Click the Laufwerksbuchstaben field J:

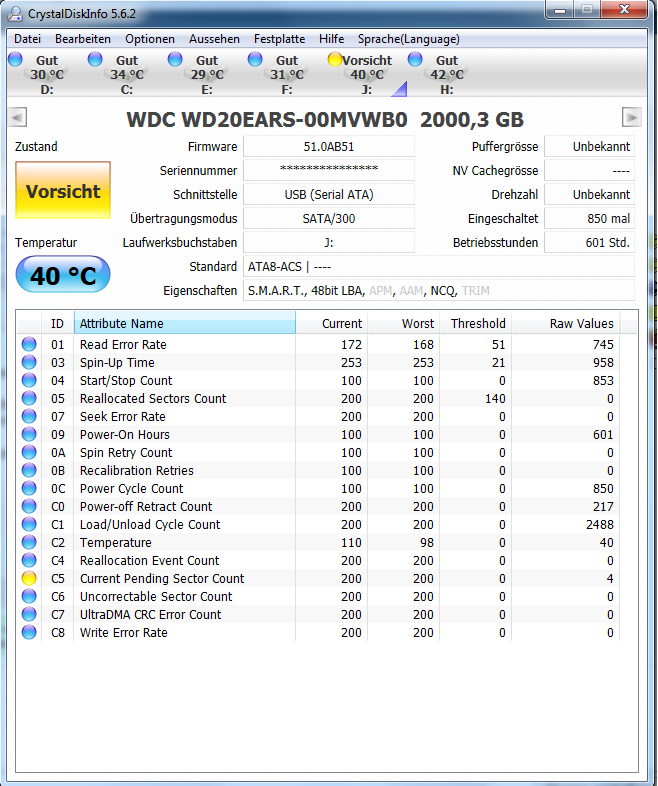329,243
